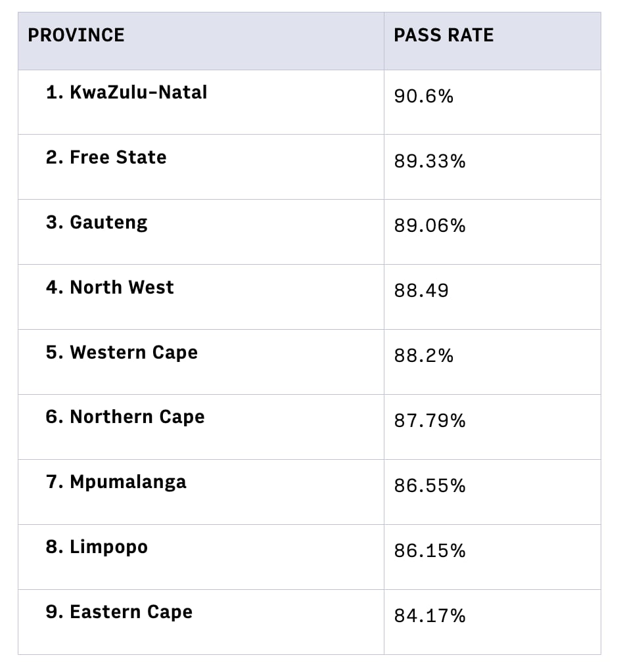Select the Western Cape province name
The height and width of the screenshot is (672, 623).
pyautogui.click(x=122, y=353)
